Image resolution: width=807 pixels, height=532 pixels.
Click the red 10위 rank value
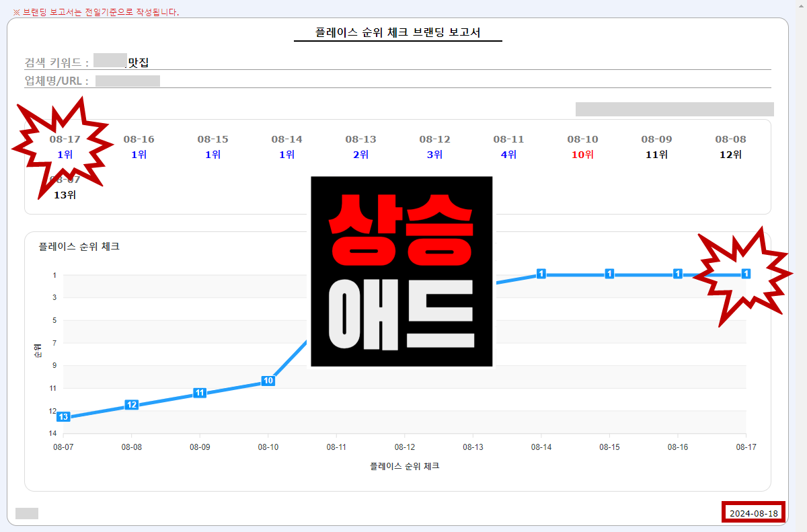pos(583,155)
